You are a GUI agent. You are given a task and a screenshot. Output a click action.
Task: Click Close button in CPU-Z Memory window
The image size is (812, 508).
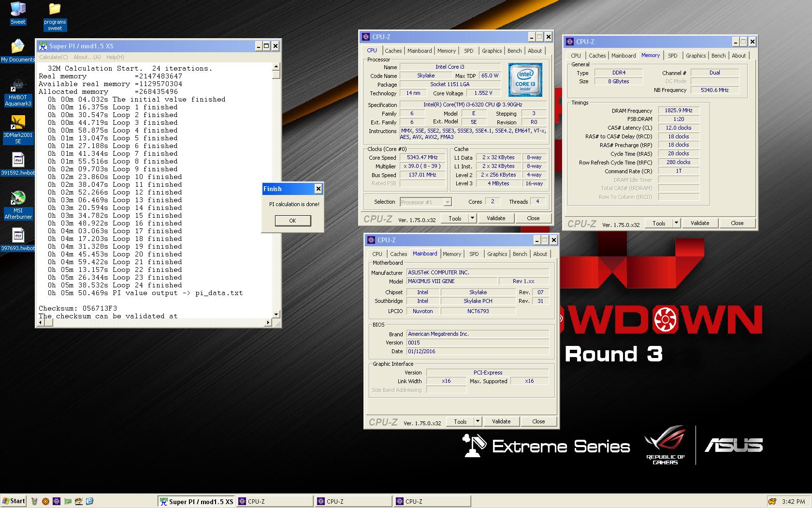[737, 223]
